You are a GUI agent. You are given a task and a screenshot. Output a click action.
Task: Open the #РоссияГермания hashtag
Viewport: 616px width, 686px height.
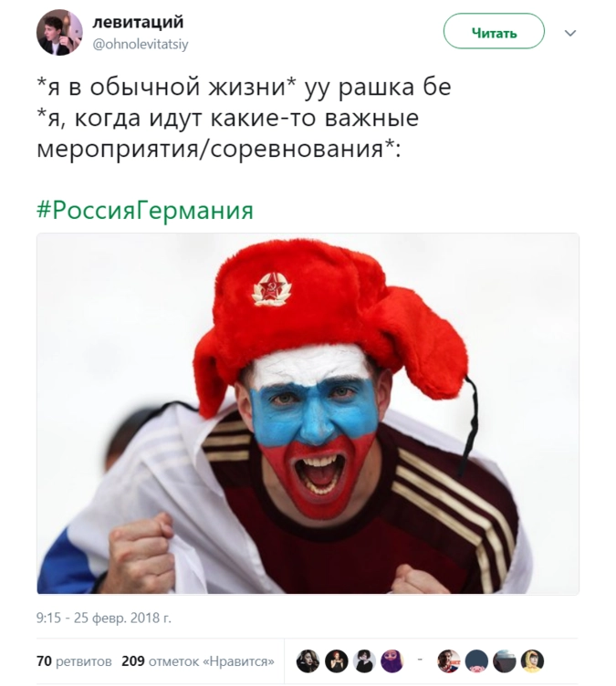tap(145, 210)
